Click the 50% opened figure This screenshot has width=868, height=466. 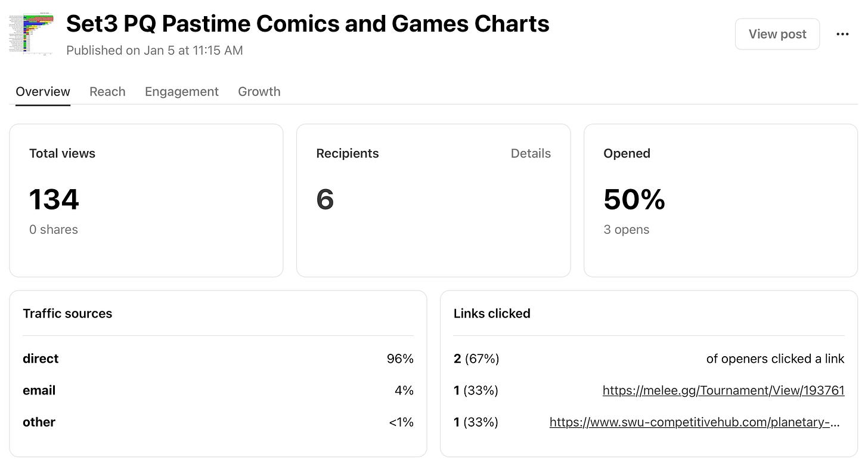[634, 199]
